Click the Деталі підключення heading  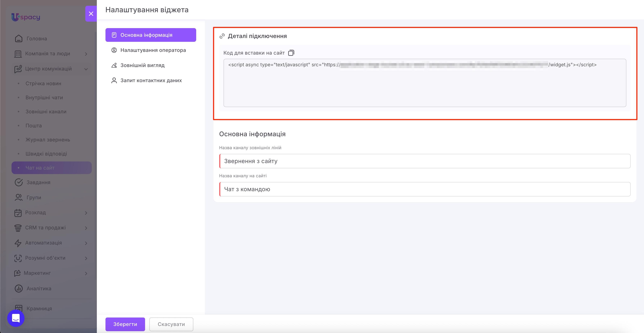tap(257, 36)
